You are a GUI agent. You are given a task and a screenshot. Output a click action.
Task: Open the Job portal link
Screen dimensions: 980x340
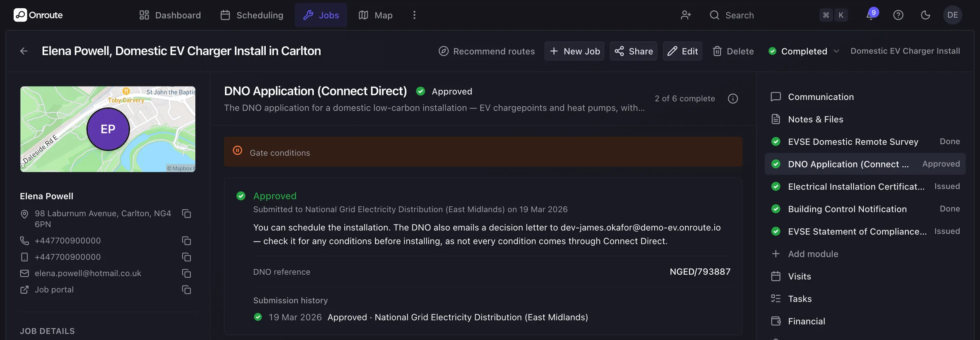(x=54, y=290)
